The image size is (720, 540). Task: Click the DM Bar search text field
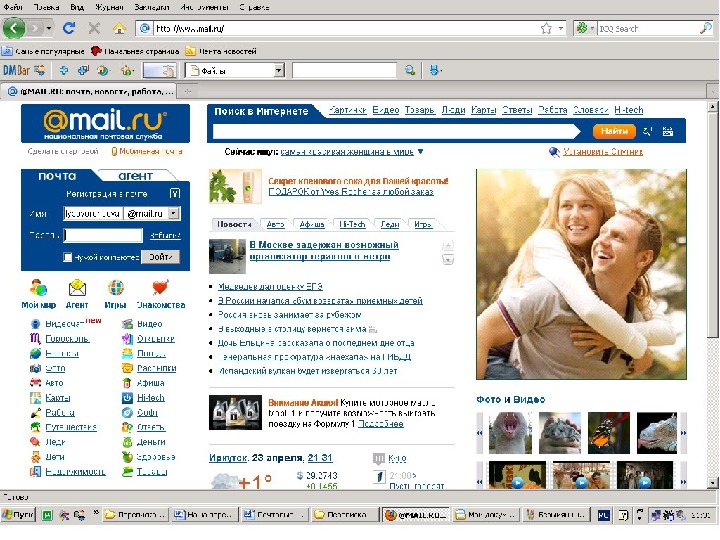tap(344, 70)
